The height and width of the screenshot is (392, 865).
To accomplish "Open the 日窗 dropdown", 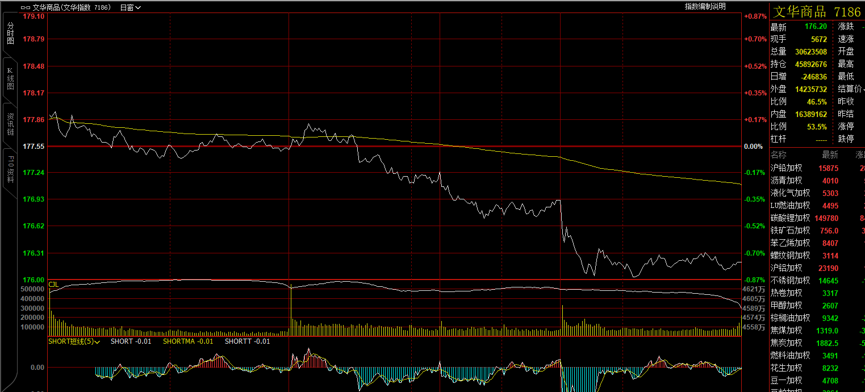I will (130, 8).
